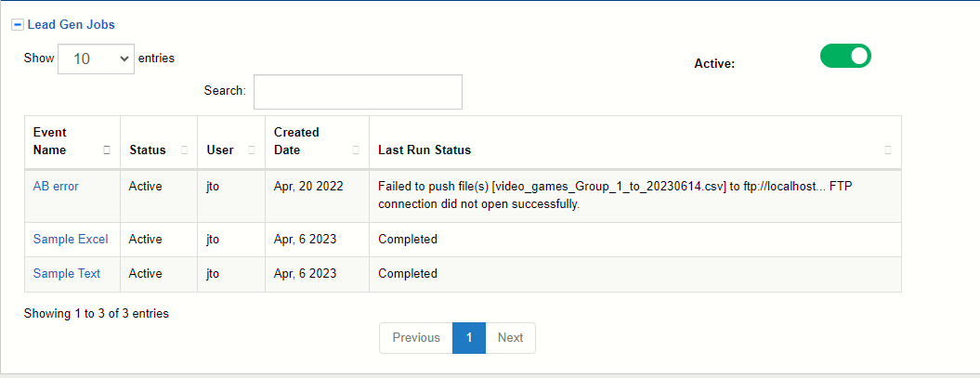
Task: Go to the Next page
Action: point(510,338)
